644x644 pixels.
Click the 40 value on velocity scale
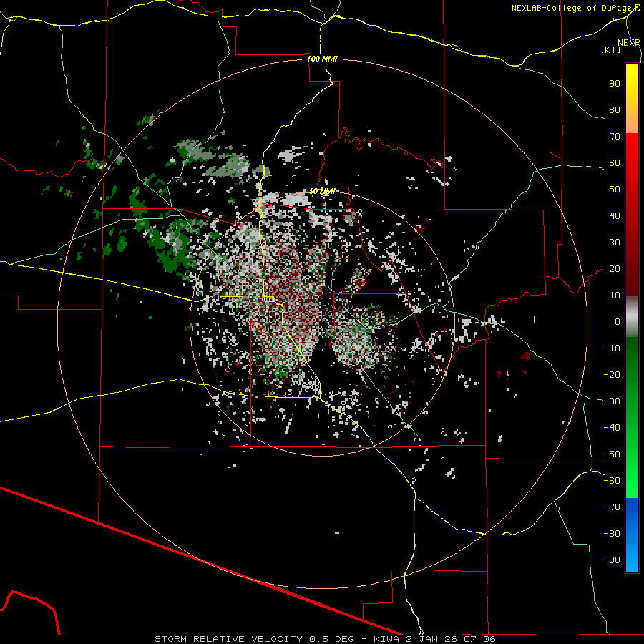615,216
